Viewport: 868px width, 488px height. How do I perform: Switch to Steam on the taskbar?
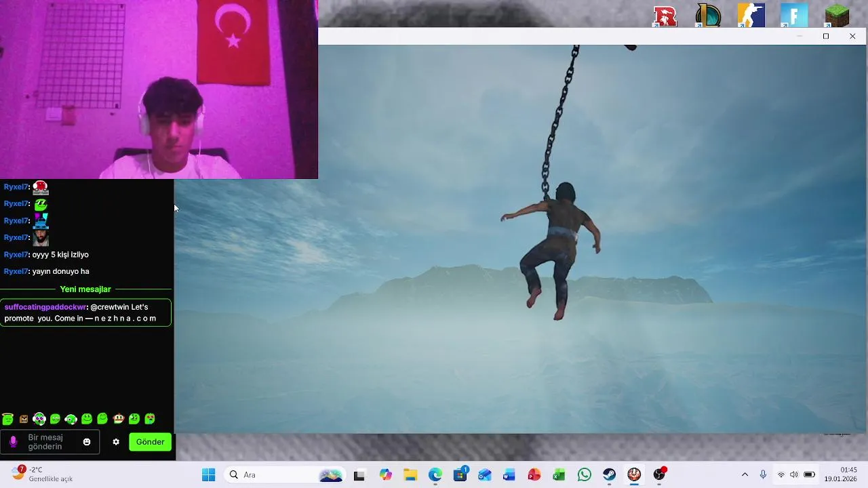tap(610, 474)
